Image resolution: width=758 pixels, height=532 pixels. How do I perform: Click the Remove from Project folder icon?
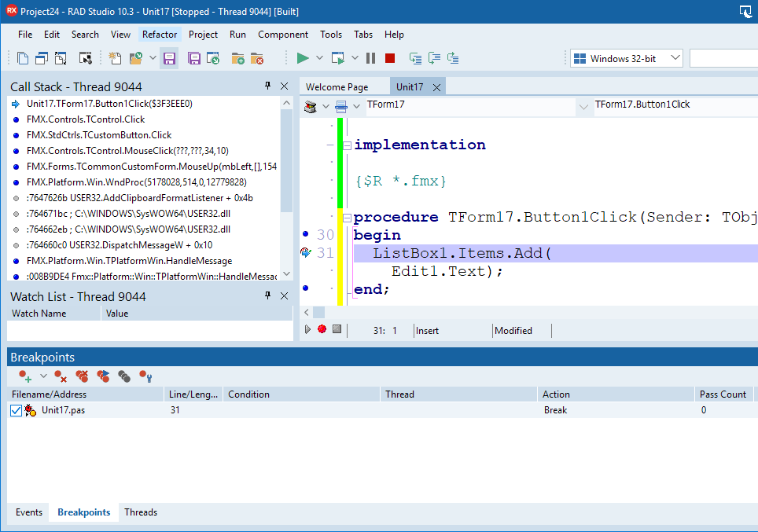point(256,58)
